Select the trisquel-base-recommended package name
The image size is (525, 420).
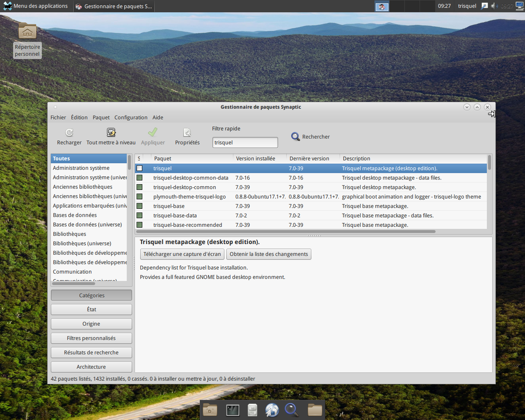coord(187,225)
